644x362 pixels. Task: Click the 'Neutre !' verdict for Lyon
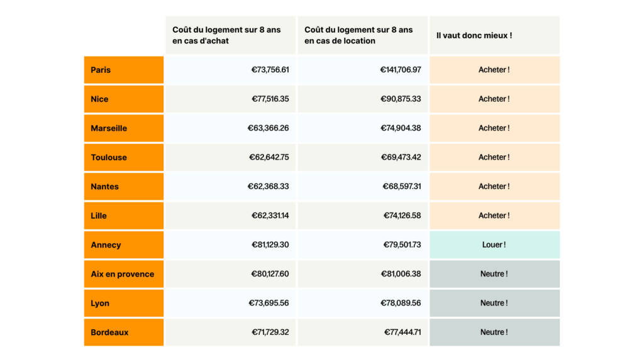click(494, 303)
